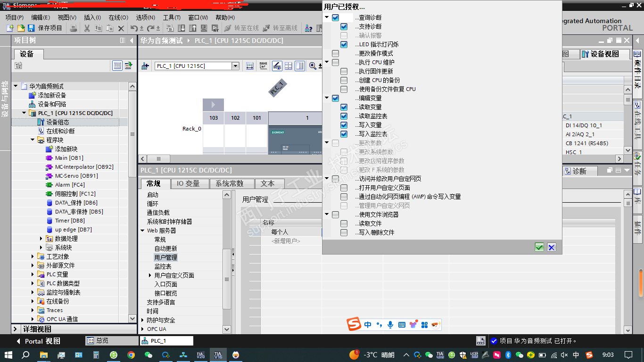Collapse the 编辑变量 permission group

tap(327, 98)
